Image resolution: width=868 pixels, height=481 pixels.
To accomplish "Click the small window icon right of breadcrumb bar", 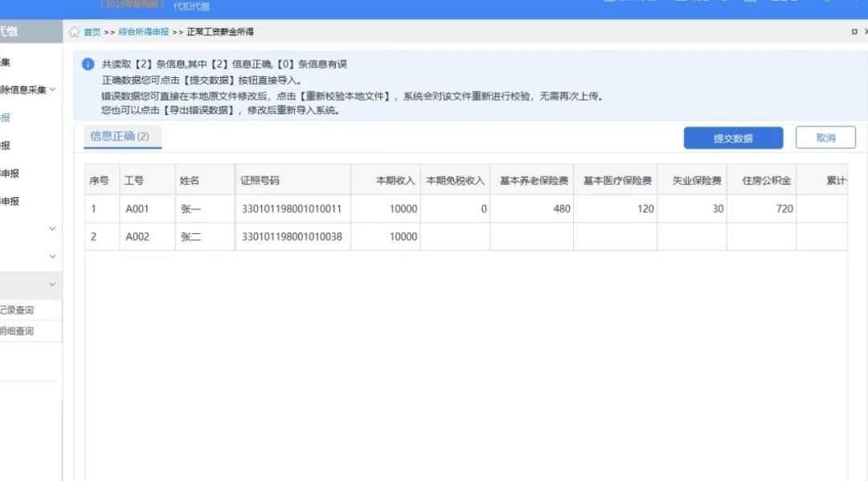I will pyautogui.click(x=854, y=32).
